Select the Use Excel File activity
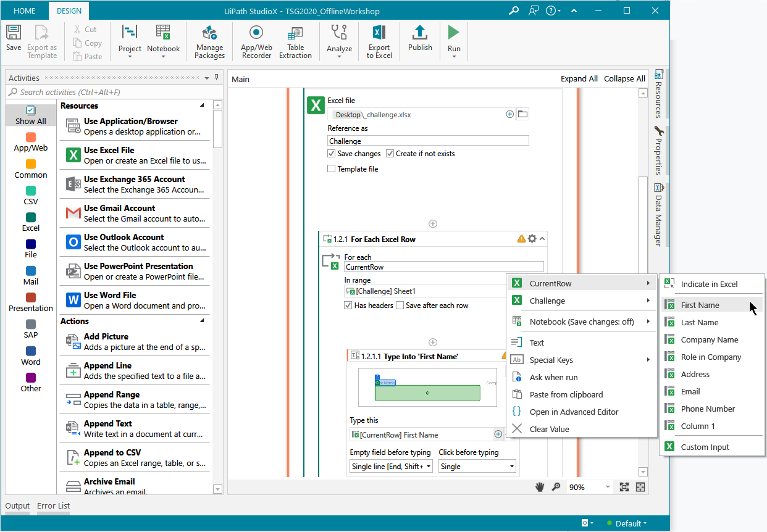The image size is (767, 532). 135,155
